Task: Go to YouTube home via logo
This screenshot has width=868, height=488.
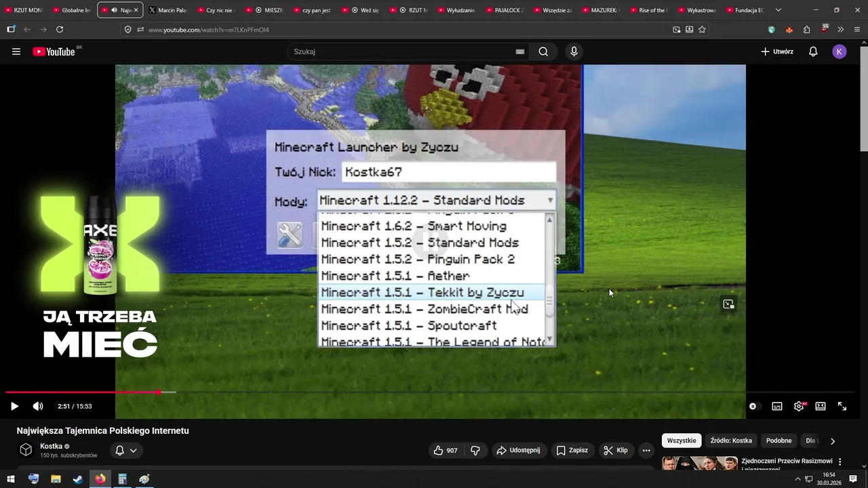Action: pyautogui.click(x=54, y=52)
